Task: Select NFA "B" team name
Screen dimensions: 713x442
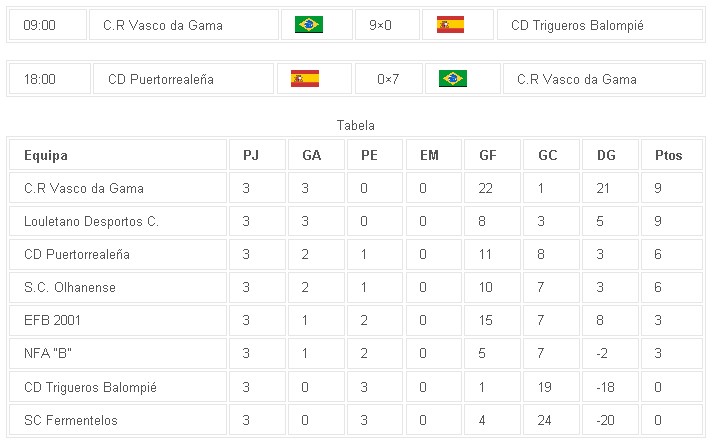Action: 48,353
